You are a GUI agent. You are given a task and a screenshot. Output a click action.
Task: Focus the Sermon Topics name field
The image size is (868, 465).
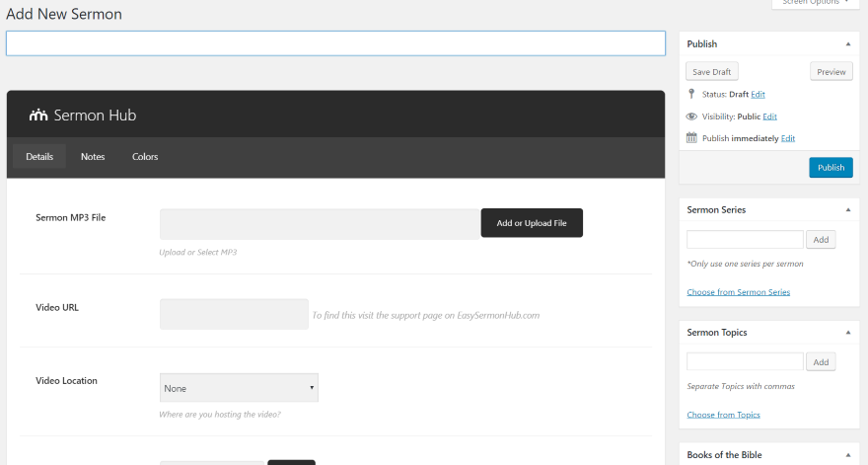point(745,362)
